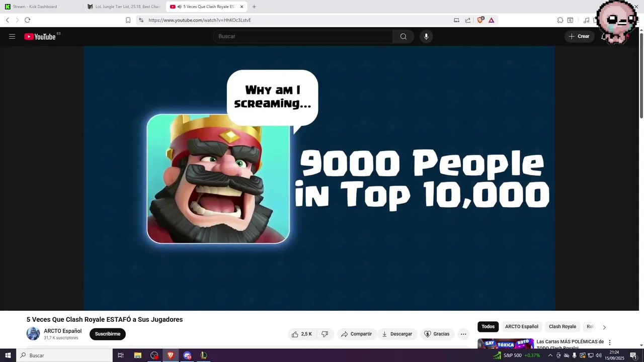Select the Todos filter chip

click(x=488, y=327)
